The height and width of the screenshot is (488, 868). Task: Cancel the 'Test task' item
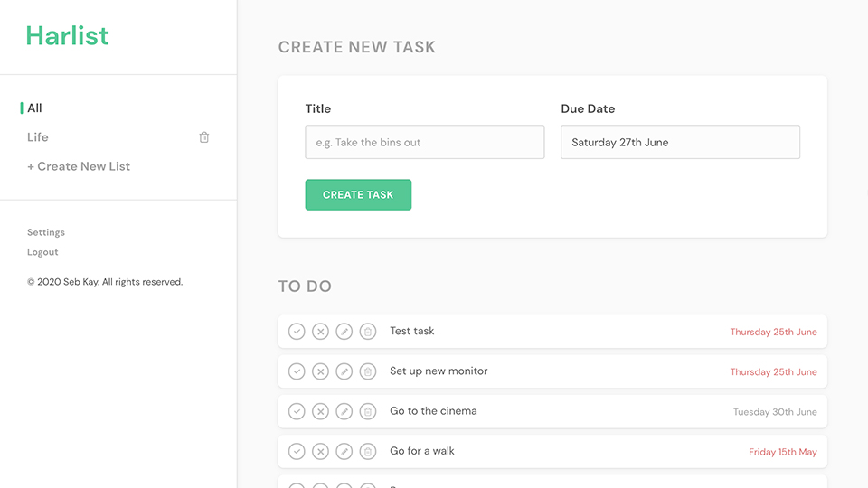click(x=320, y=332)
